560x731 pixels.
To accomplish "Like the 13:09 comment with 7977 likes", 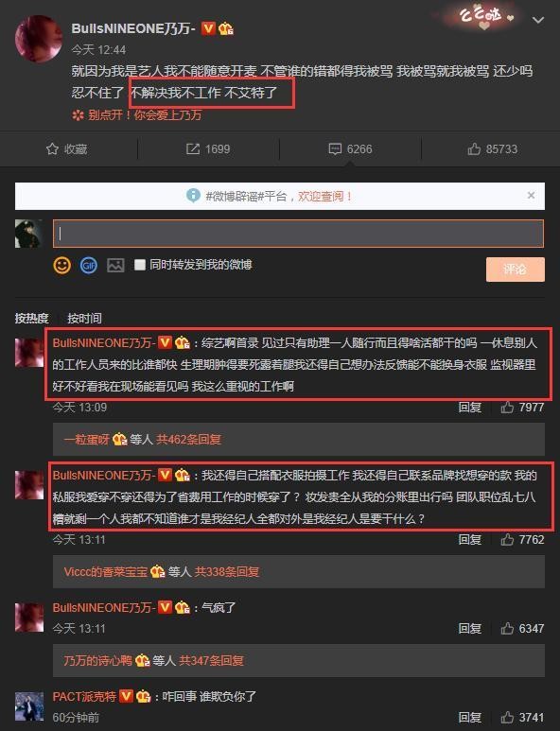I will [507, 408].
